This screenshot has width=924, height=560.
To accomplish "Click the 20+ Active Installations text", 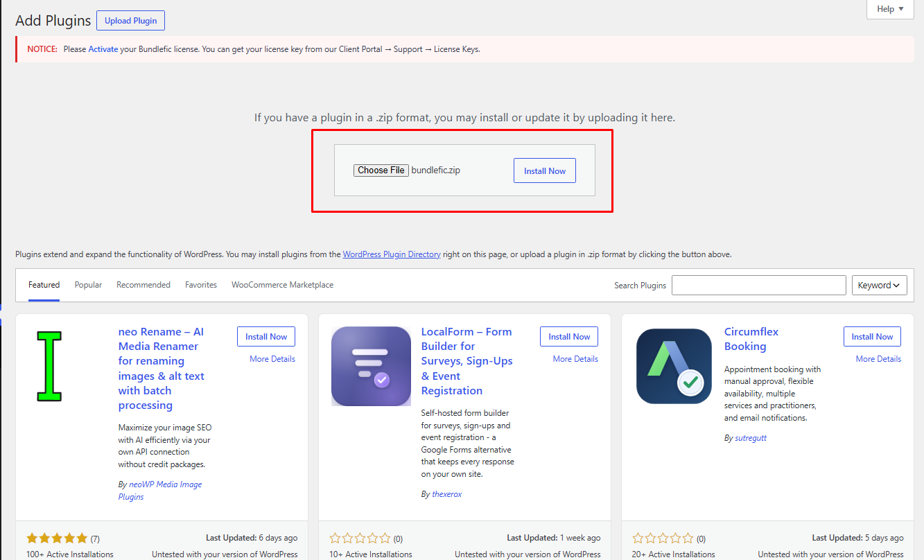I will tap(674, 554).
